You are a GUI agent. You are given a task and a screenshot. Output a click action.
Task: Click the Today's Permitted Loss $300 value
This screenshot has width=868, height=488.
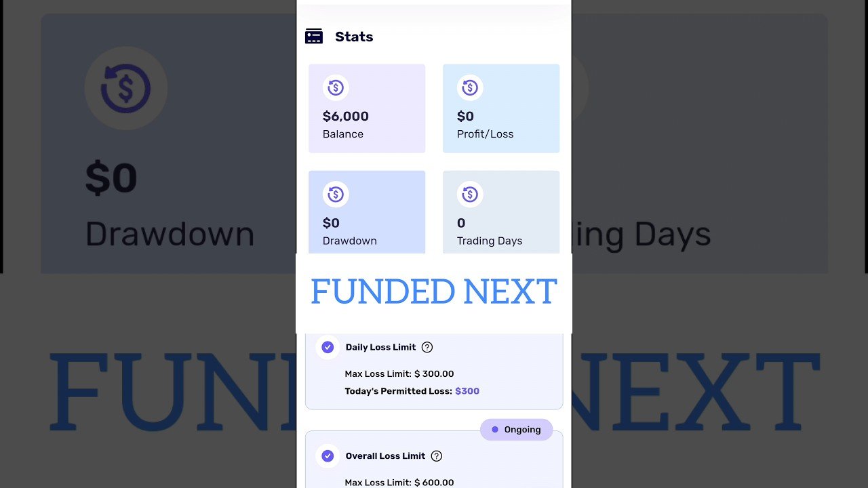pyautogui.click(x=467, y=391)
